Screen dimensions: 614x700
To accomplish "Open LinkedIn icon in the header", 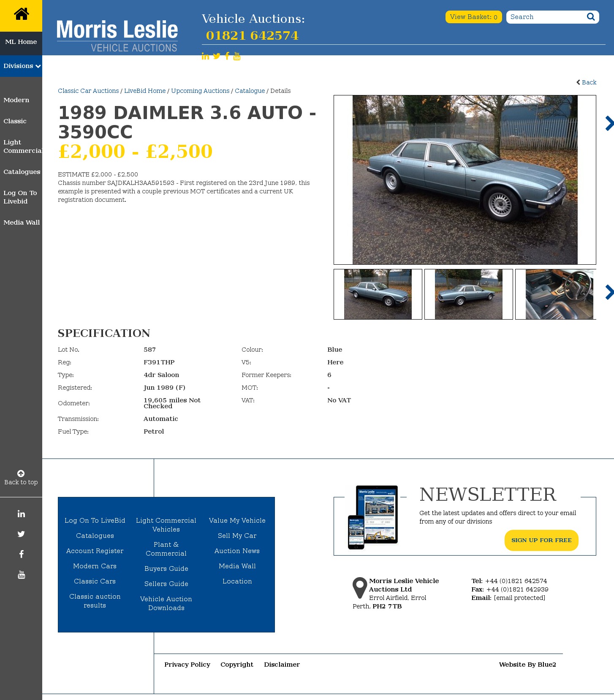I will [x=205, y=56].
